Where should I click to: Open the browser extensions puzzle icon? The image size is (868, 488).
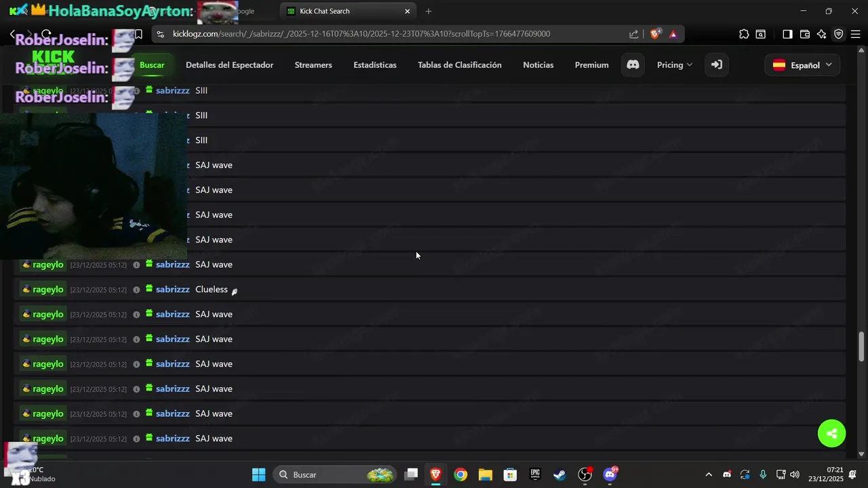pos(744,34)
